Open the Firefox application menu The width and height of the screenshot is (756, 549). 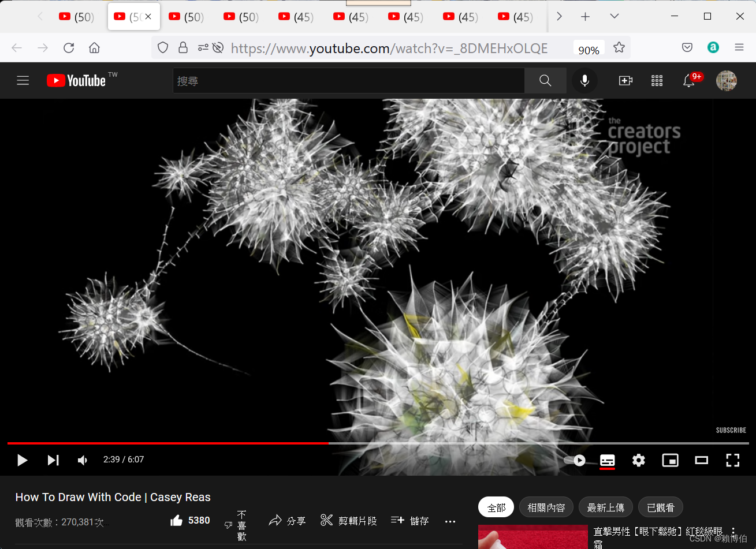coord(739,48)
